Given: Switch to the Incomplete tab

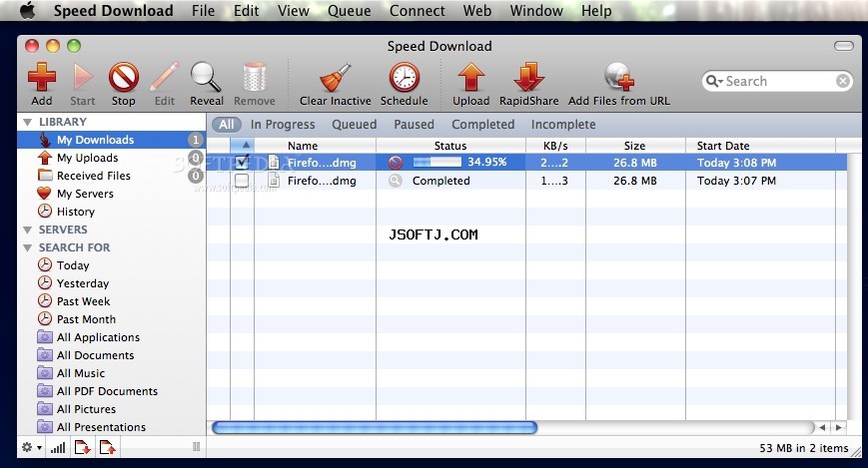Looking at the screenshot, I should point(563,125).
